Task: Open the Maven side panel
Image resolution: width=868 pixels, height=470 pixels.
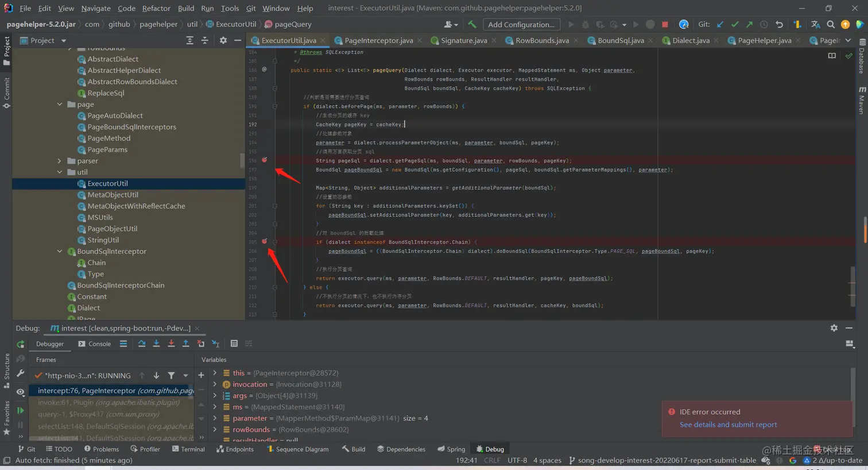Action: coord(862,101)
